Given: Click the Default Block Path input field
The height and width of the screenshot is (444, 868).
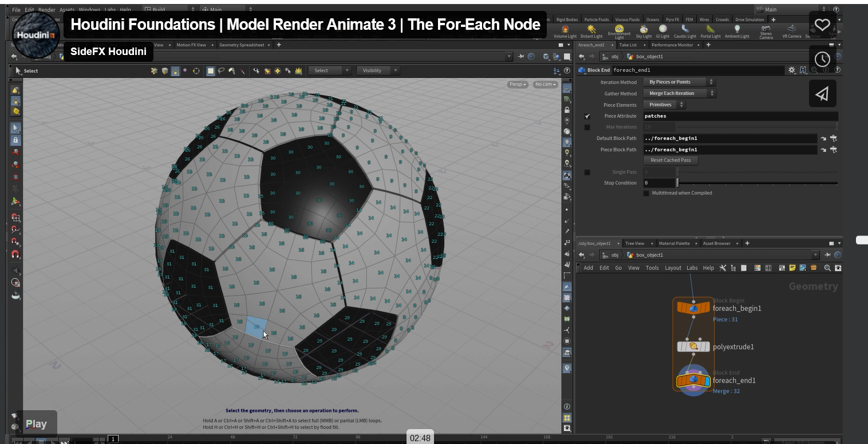Looking at the screenshot, I should tap(730, 138).
